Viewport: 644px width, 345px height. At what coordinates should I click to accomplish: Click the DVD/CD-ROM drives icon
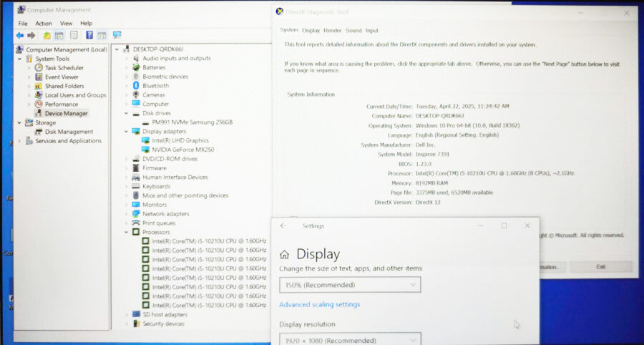[136, 159]
